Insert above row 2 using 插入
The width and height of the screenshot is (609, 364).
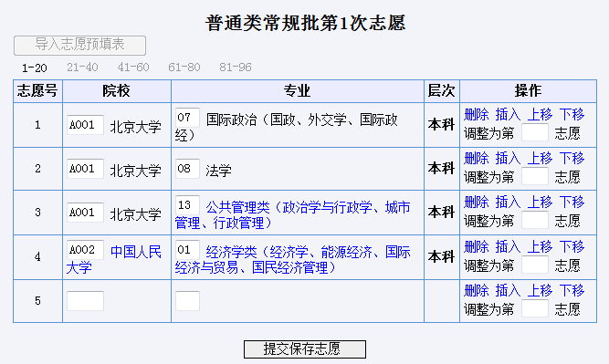coord(508,159)
